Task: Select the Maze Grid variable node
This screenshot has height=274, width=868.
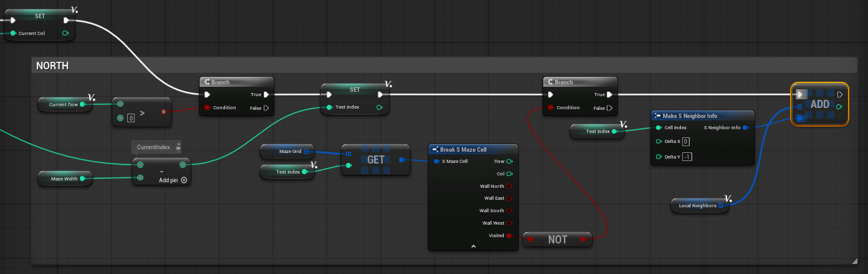Action: coord(287,151)
